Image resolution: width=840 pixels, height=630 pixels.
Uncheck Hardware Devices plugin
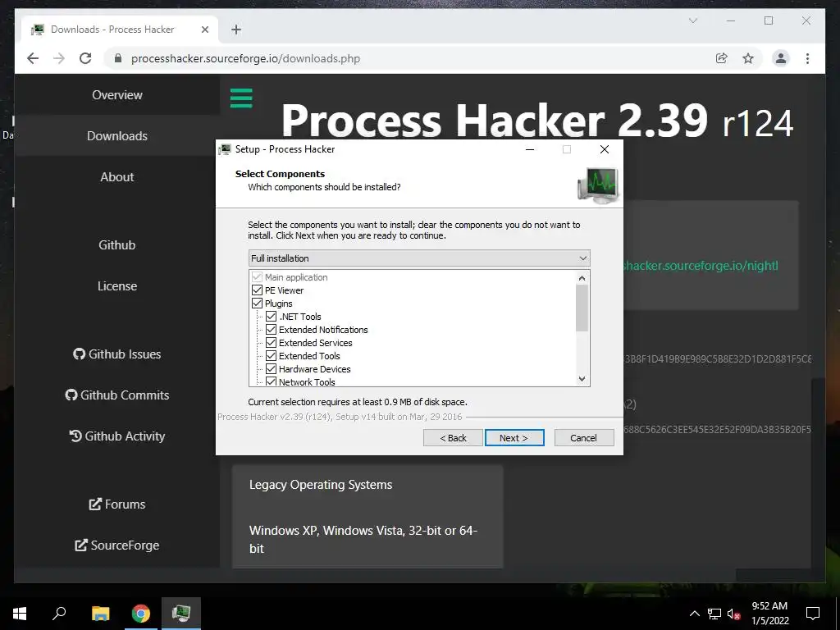click(271, 369)
